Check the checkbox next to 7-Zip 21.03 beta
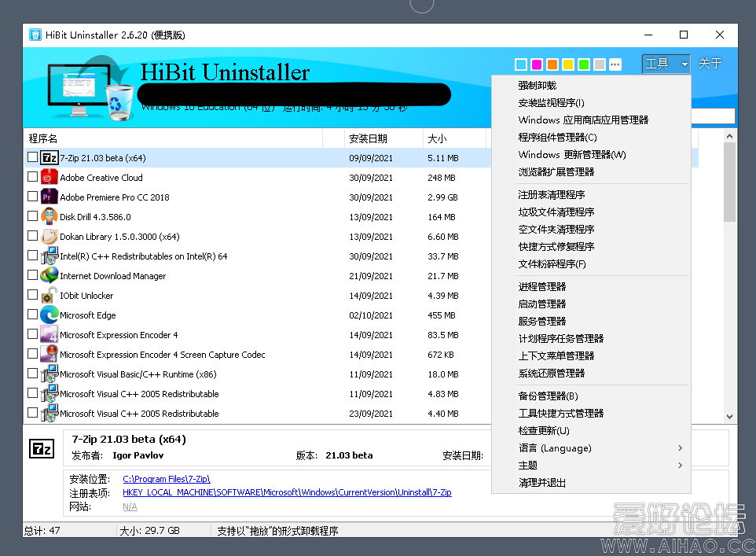Screen dimensions: 756x556 [x=32, y=157]
